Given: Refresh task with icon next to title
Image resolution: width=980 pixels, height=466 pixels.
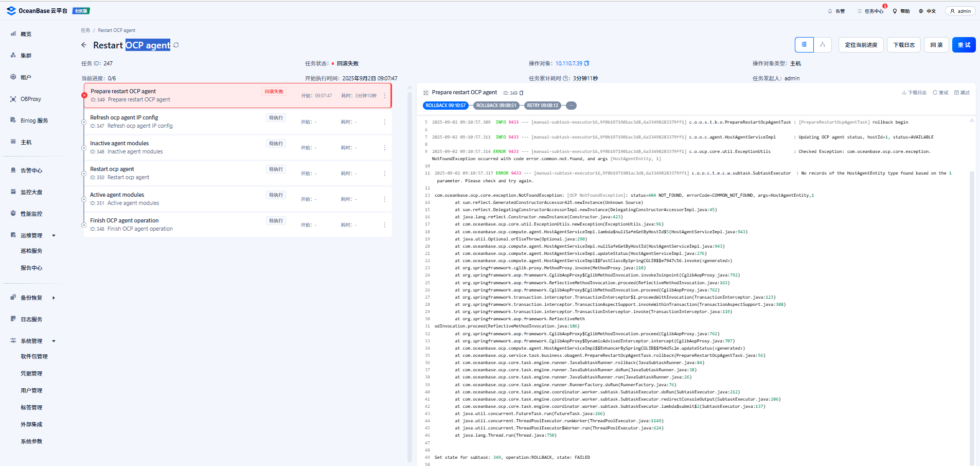Looking at the screenshot, I should click(176, 45).
